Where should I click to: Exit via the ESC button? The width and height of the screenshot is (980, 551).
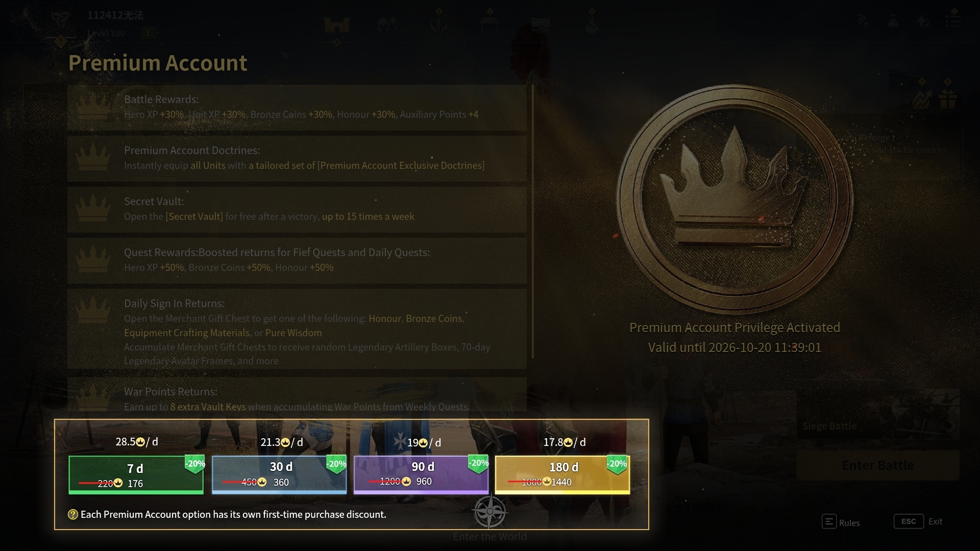click(909, 521)
